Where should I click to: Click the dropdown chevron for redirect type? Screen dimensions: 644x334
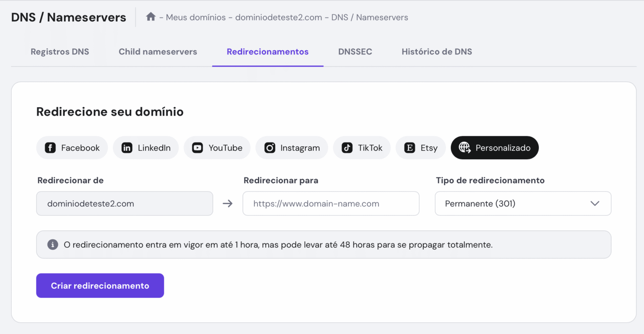pos(595,203)
